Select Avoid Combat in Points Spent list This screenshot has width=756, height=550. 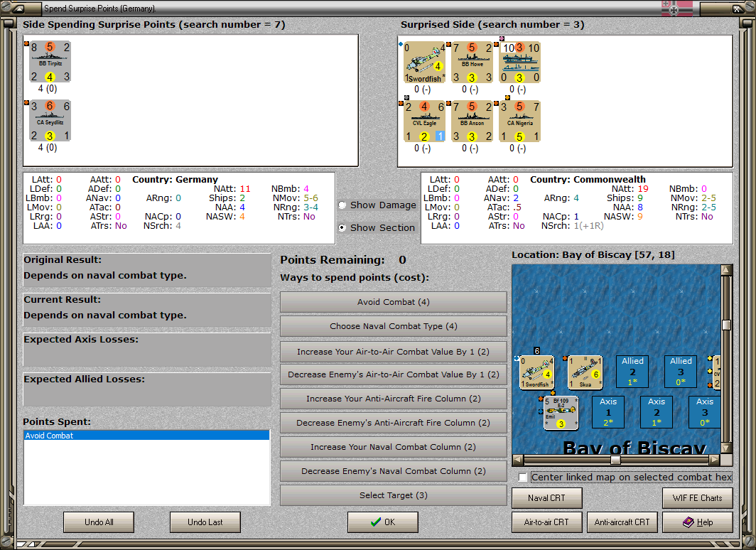point(146,436)
